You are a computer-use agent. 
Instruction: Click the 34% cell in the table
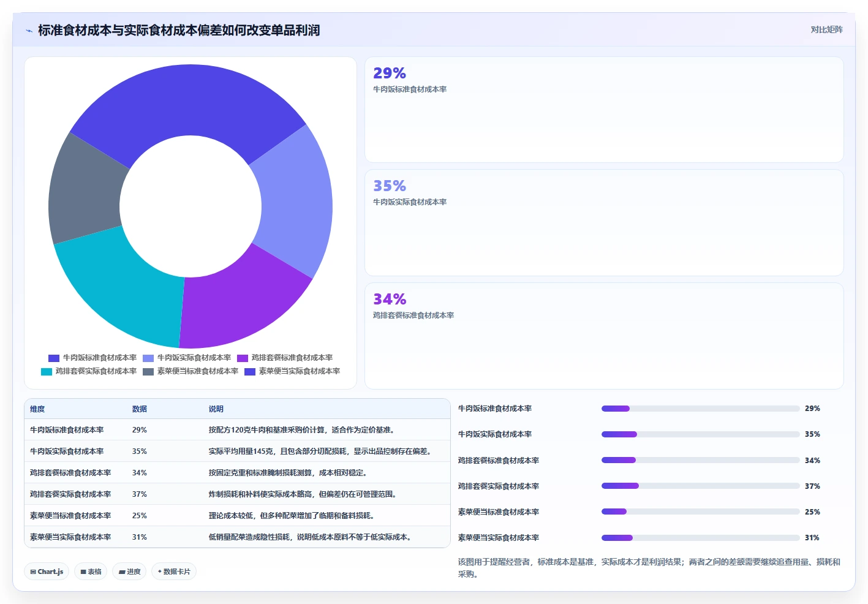tap(140, 473)
